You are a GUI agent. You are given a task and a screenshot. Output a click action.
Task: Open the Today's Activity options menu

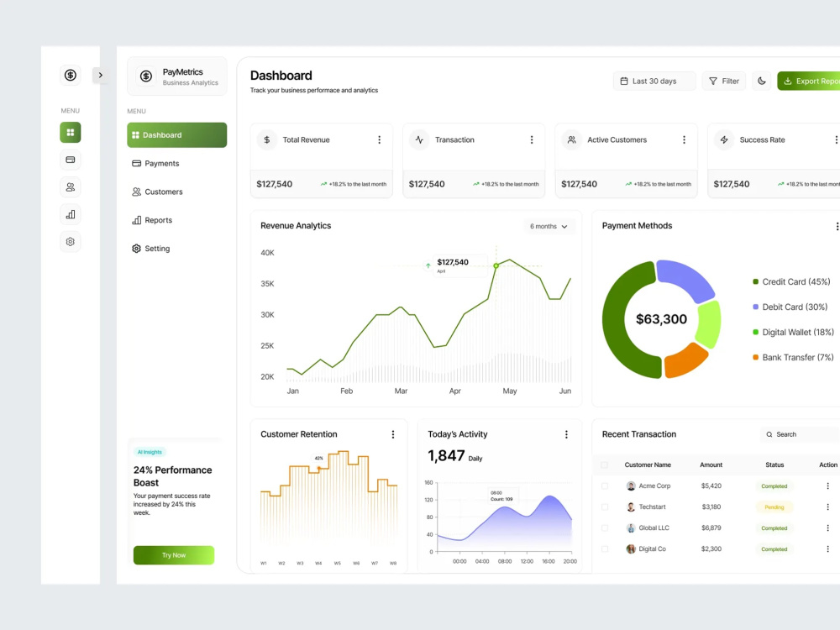click(x=566, y=434)
